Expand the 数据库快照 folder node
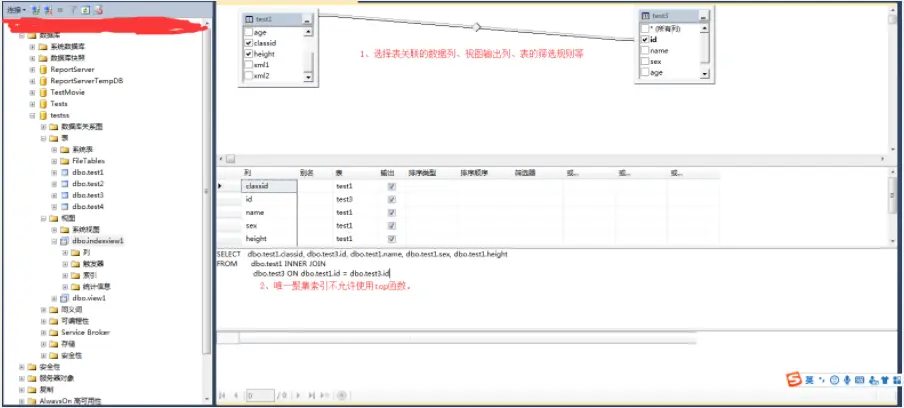 coord(33,58)
